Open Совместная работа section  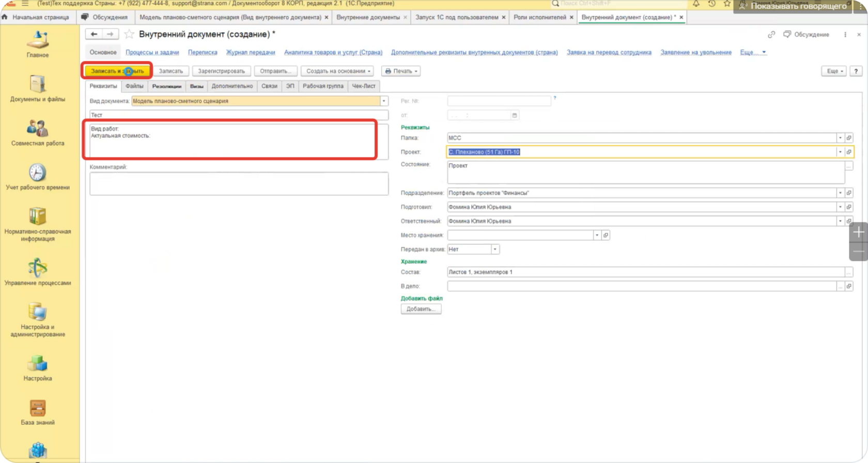(x=38, y=133)
